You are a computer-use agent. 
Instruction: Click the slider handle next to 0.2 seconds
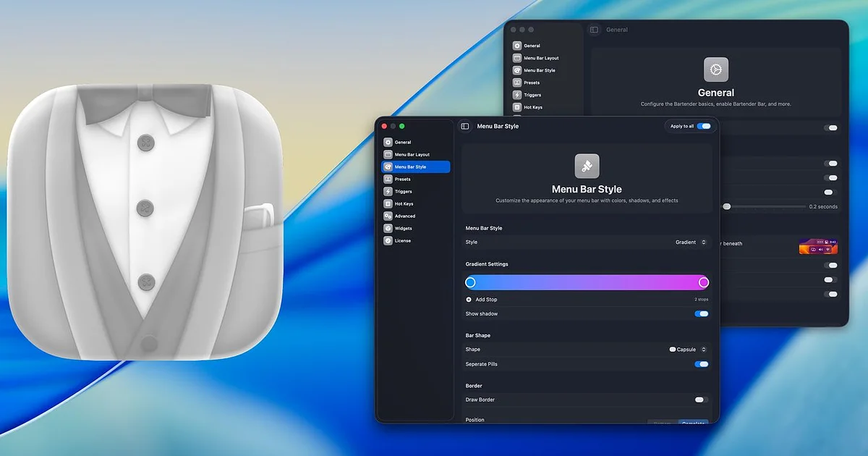tap(727, 207)
